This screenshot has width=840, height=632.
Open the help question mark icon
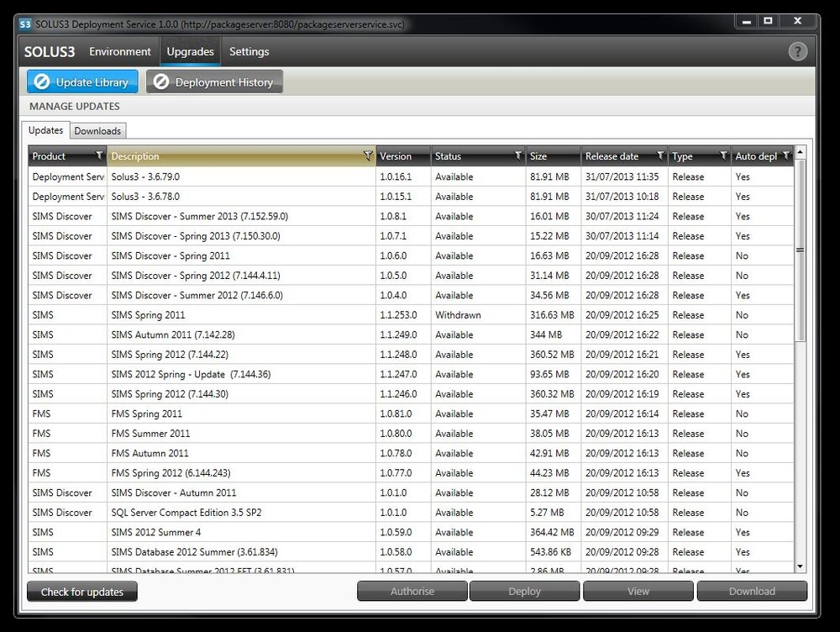point(797,51)
